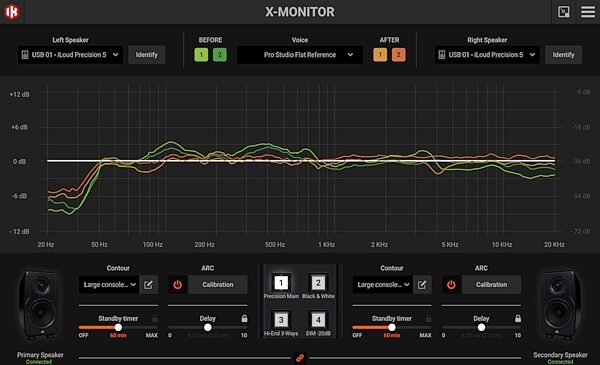600x365 pixels.
Task: Click the secondary Standby timer lock icon
Action: point(428,318)
